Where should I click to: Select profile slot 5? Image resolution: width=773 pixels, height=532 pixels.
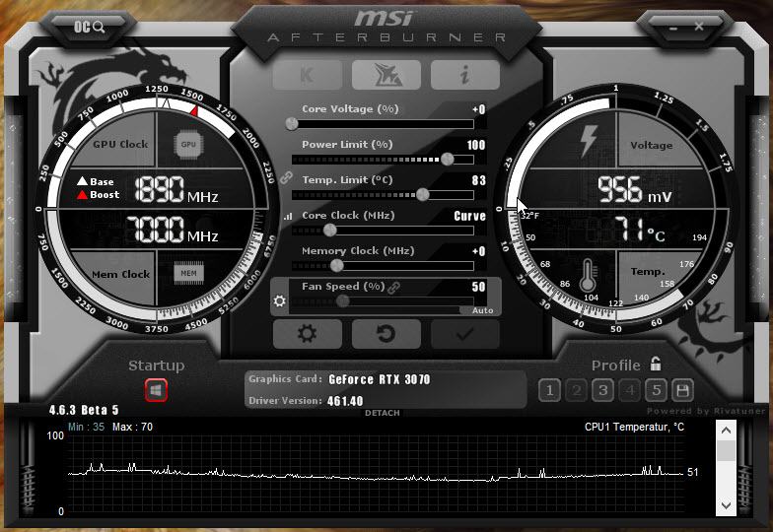point(657,390)
